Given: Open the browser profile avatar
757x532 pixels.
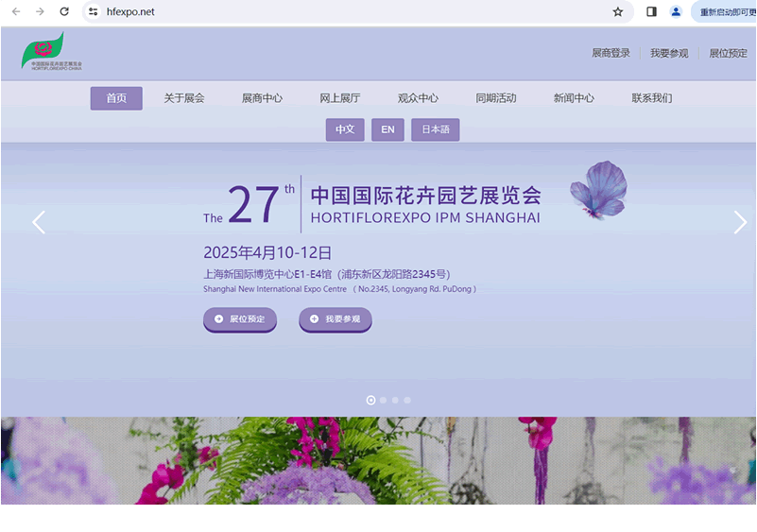Looking at the screenshot, I should (676, 11).
